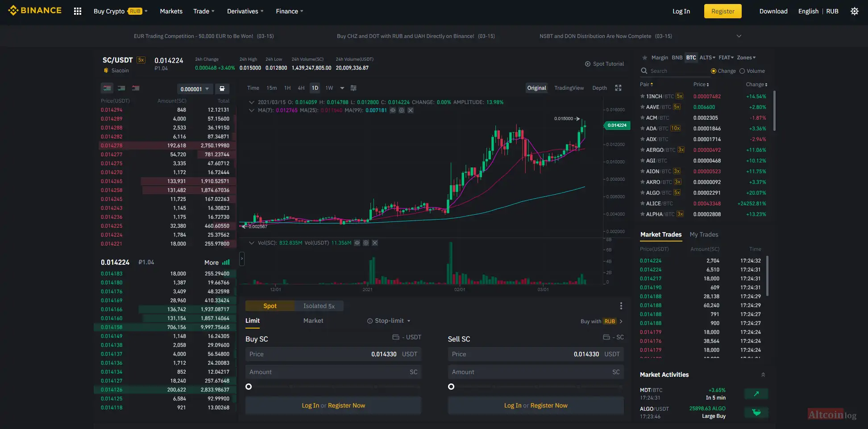Viewport: 868px width, 429px height.
Task: Open MA indicator settings icon
Action: 402,110
